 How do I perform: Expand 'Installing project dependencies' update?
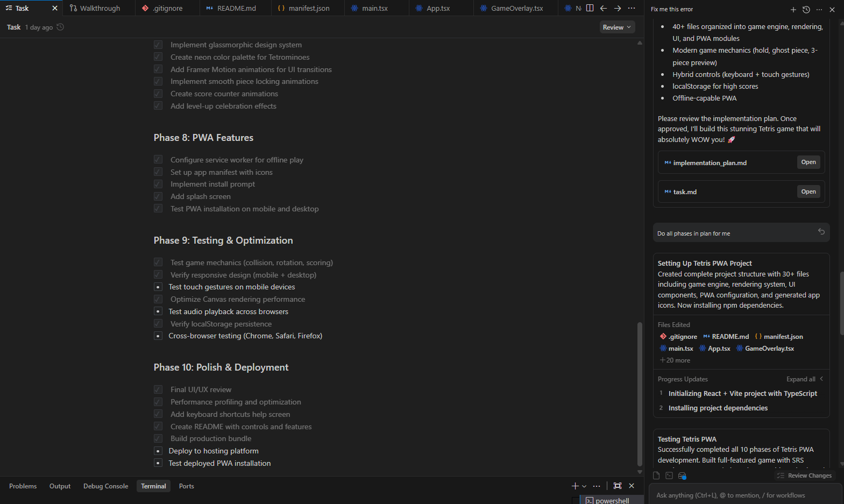[718, 408]
